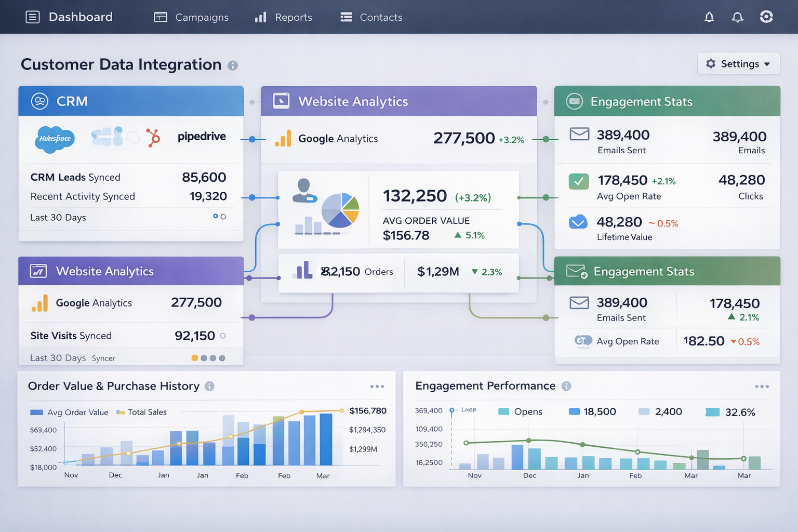Viewport: 798px width, 532px height.
Task: Select the Salesforce cloud logo
Action: click(55, 139)
